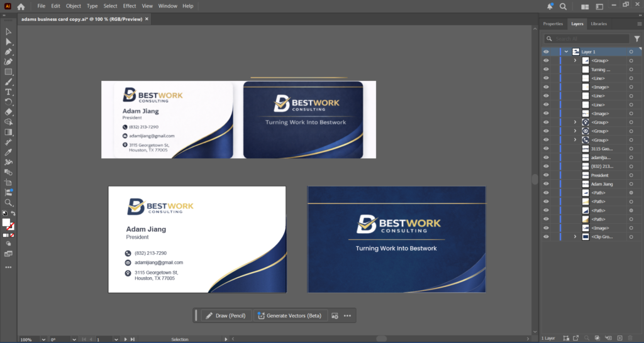Select the Type tool

pyautogui.click(x=8, y=92)
